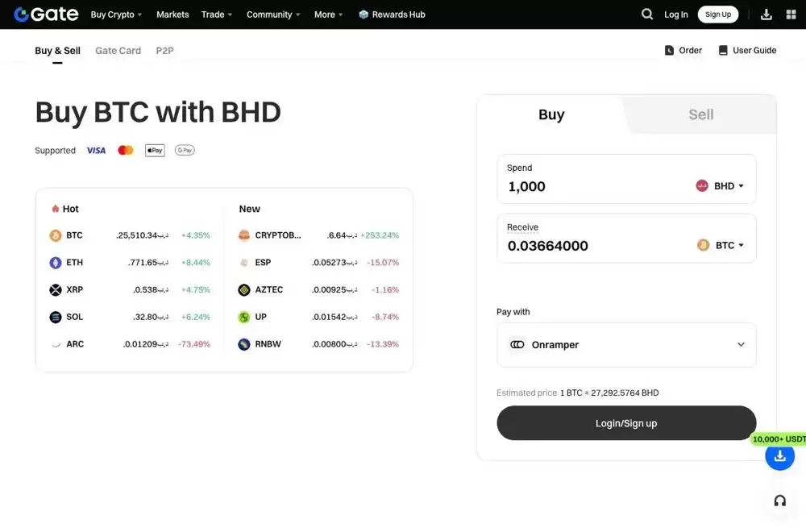Switch to the Gate Card tab
The width and height of the screenshot is (806, 532).
click(118, 50)
